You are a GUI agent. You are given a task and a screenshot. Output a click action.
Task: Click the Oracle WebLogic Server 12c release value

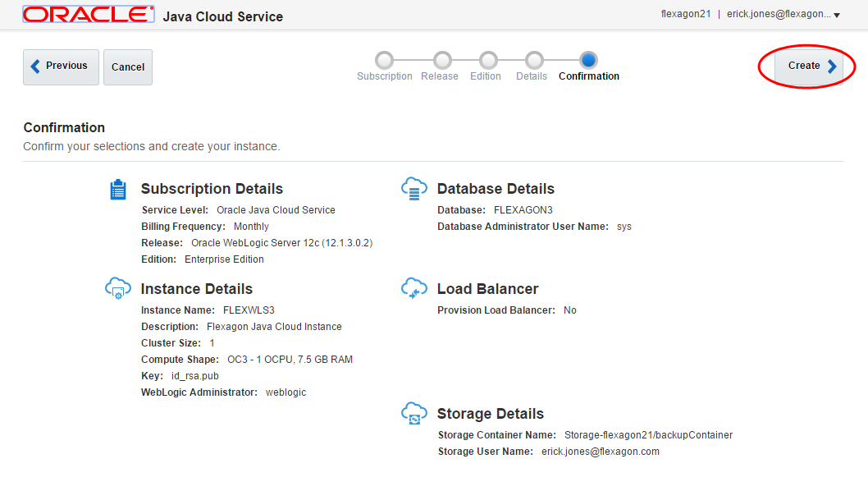click(x=281, y=243)
